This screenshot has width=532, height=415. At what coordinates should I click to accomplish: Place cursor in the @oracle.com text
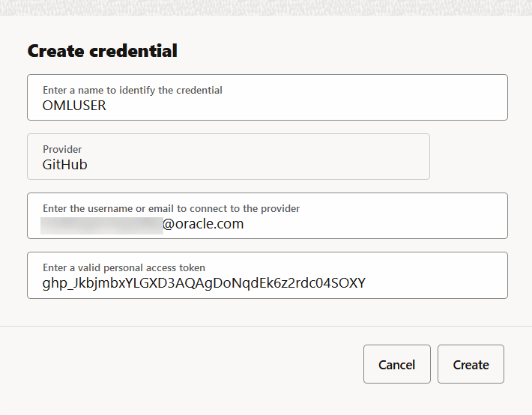(203, 224)
